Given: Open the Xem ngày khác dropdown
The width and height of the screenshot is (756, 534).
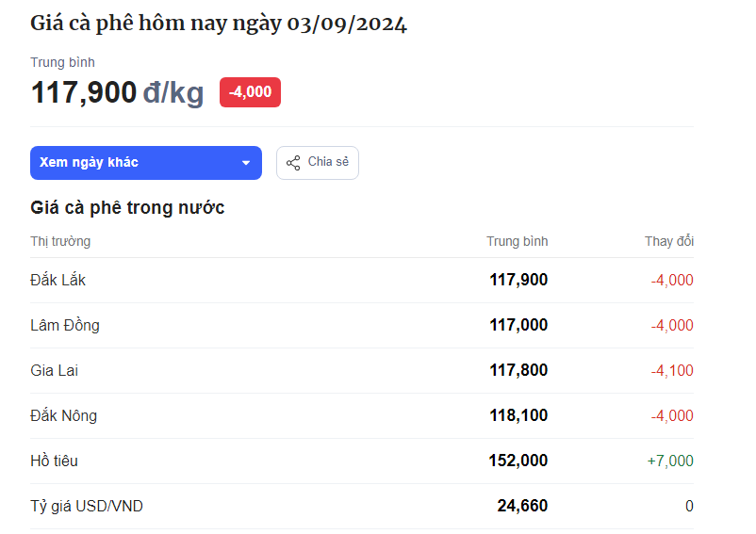Looking at the screenshot, I should pyautogui.click(x=145, y=163).
